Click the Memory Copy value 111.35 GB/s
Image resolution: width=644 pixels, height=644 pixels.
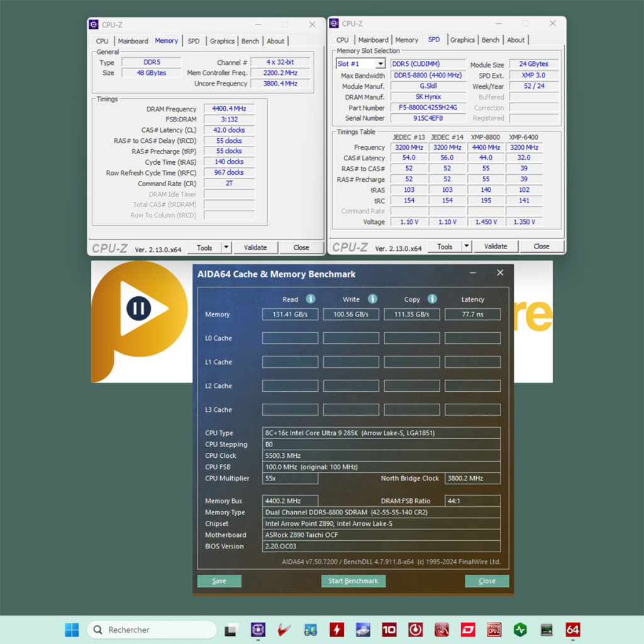(x=412, y=314)
